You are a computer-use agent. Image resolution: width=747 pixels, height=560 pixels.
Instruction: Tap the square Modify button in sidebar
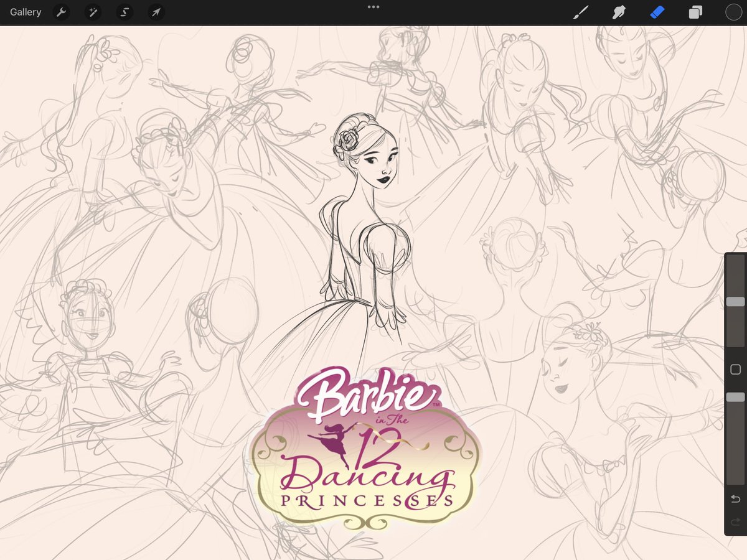coord(735,370)
